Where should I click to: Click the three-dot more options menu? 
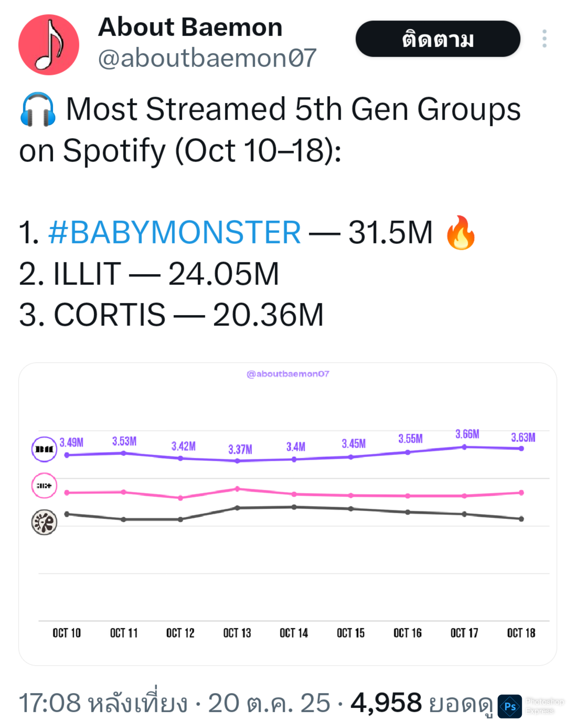coord(544,38)
